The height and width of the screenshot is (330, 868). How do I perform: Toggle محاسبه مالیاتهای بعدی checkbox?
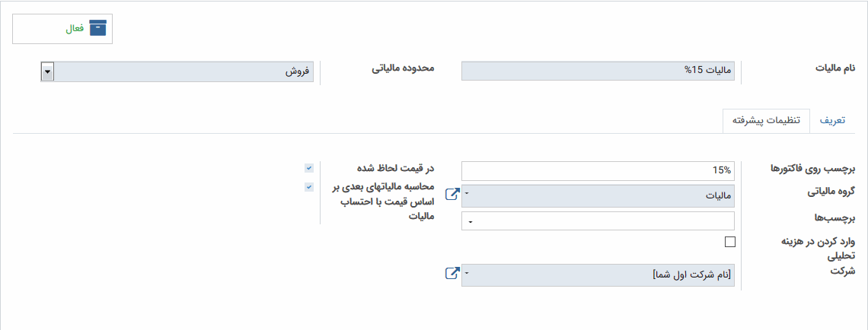pyautogui.click(x=309, y=187)
